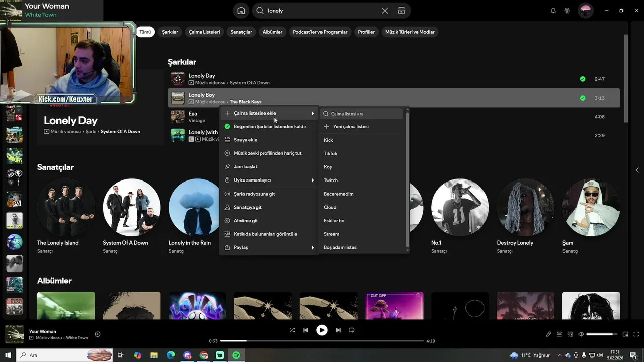Open the profile avatar menu

(585, 11)
